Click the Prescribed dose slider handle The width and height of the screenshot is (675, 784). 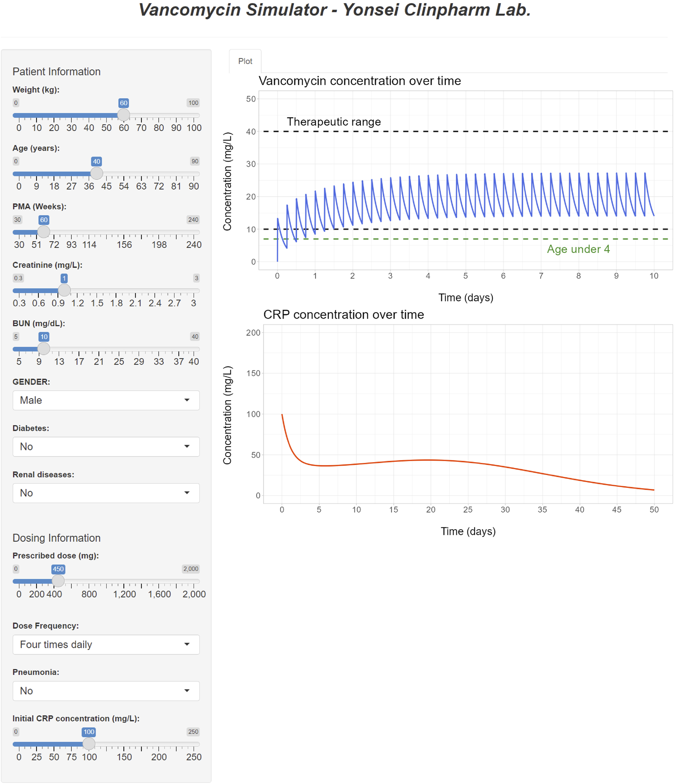[58, 581]
